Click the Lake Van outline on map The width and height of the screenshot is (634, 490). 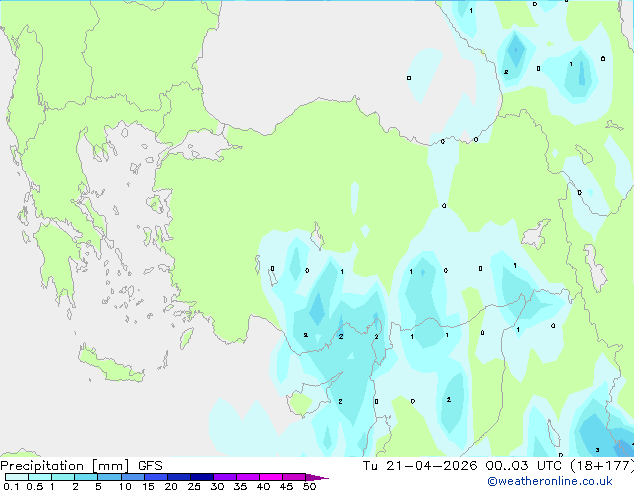pyautogui.click(x=535, y=234)
